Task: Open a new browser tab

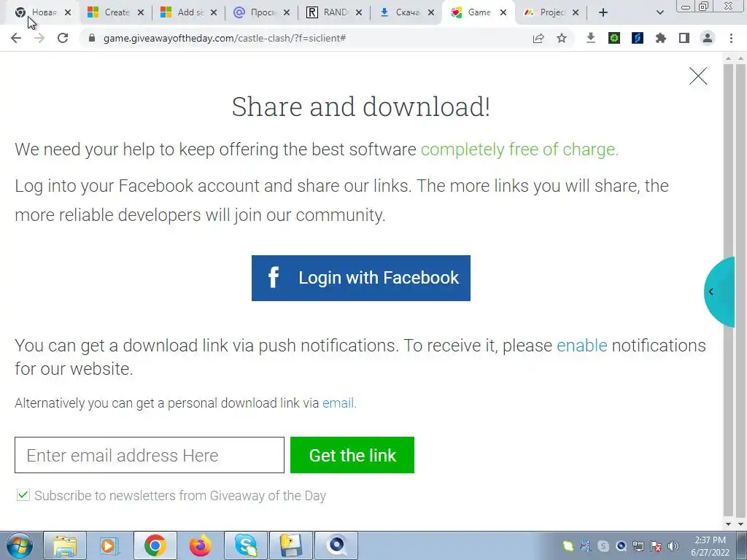Action: pos(603,12)
